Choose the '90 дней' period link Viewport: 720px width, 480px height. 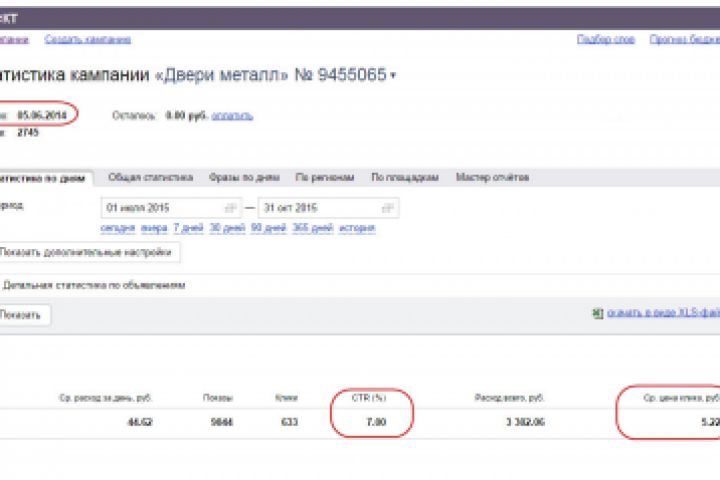pos(269,228)
